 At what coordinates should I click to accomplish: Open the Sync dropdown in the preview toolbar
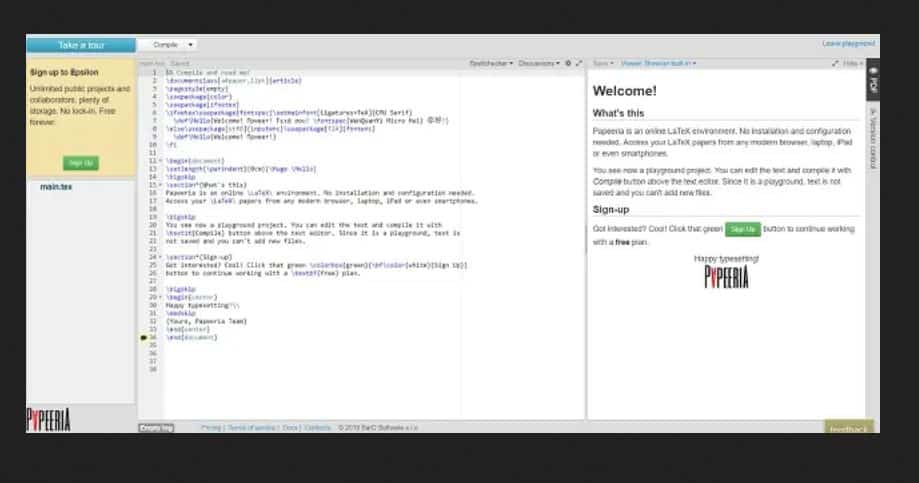click(x=603, y=63)
